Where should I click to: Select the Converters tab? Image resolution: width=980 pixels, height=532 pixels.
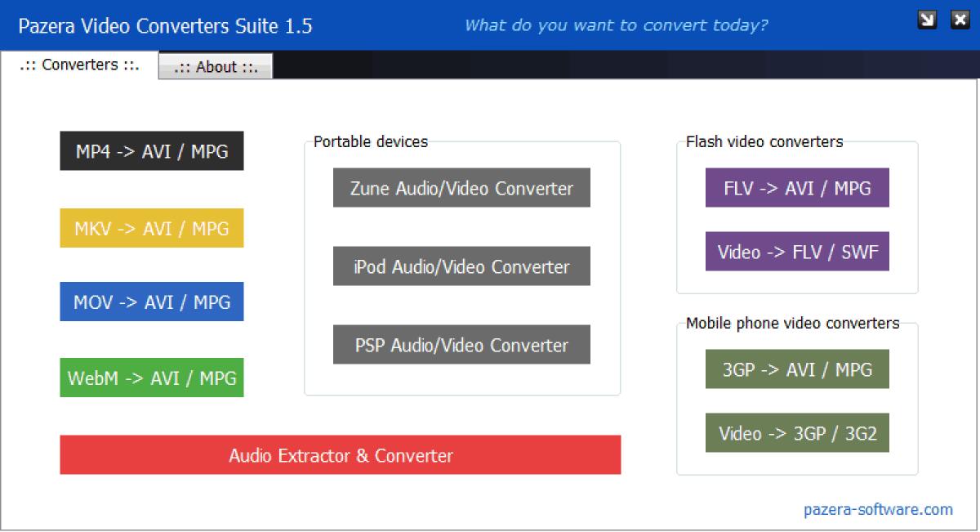tap(78, 65)
